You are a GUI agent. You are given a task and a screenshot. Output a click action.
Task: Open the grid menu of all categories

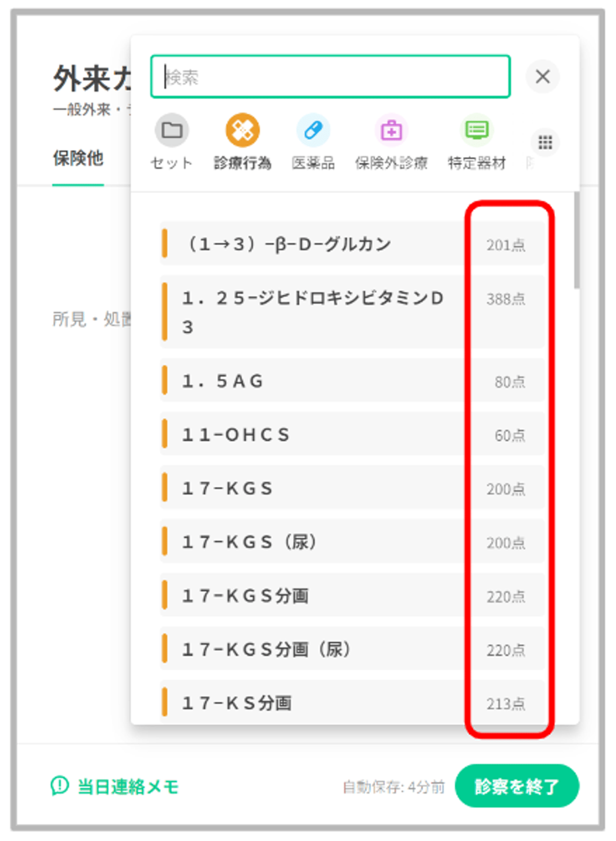(x=545, y=142)
